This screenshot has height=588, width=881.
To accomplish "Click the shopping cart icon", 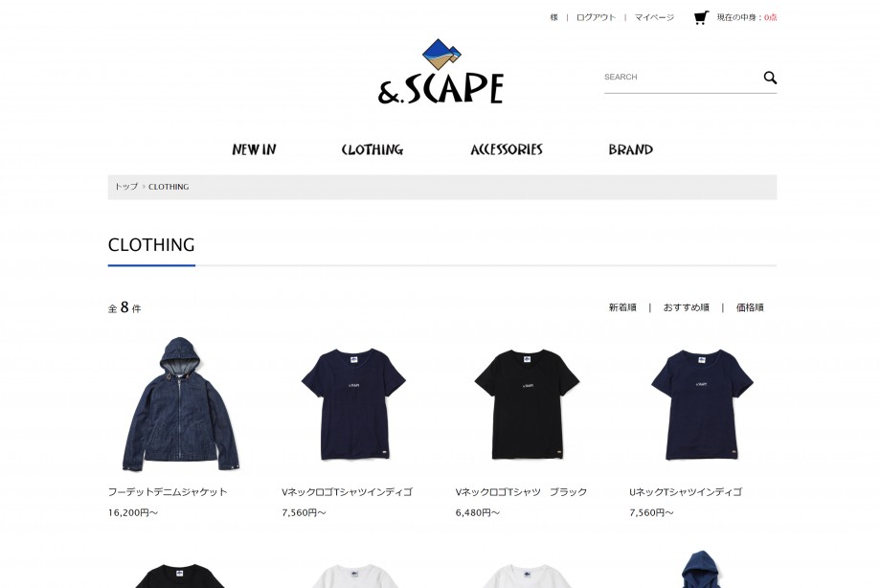I will (701, 17).
